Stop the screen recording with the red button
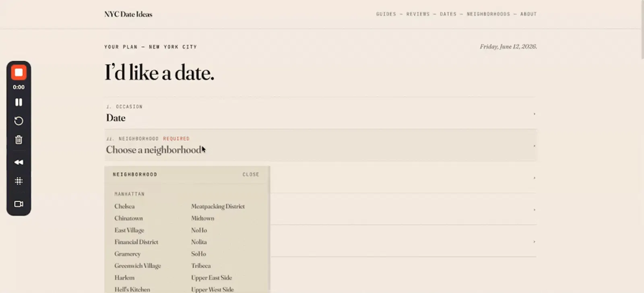This screenshot has height=293, width=644. (19, 73)
